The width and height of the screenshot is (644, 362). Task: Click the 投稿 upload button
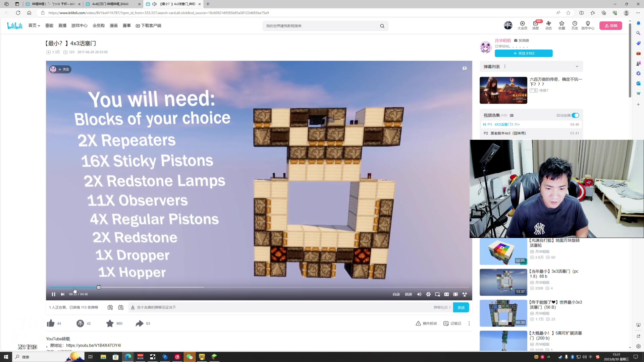tap(611, 25)
